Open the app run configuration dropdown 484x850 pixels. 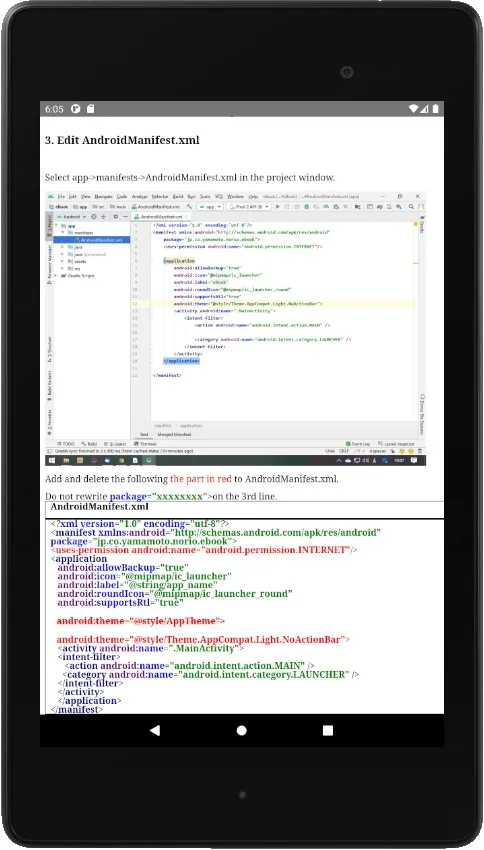(210, 207)
